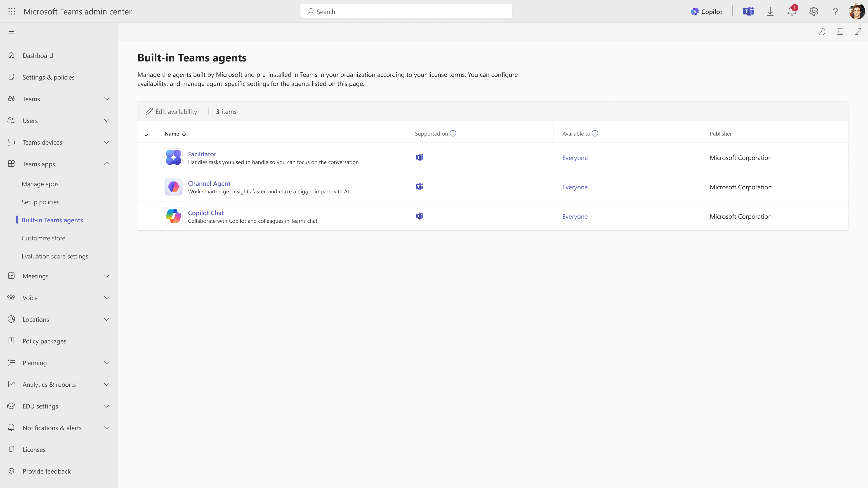Image resolution: width=868 pixels, height=488 pixels.
Task: Click the Copilot Chat app icon
Action: pyautogui.click(x=174, y=216)
